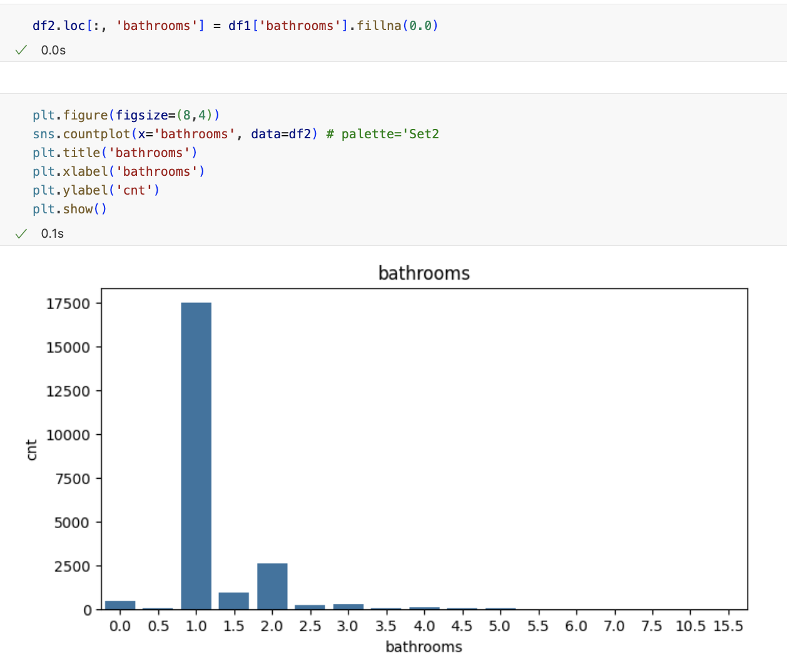
Task: Click the plt.xlabel('bathrooms') code line
Action: pos(119,171)
